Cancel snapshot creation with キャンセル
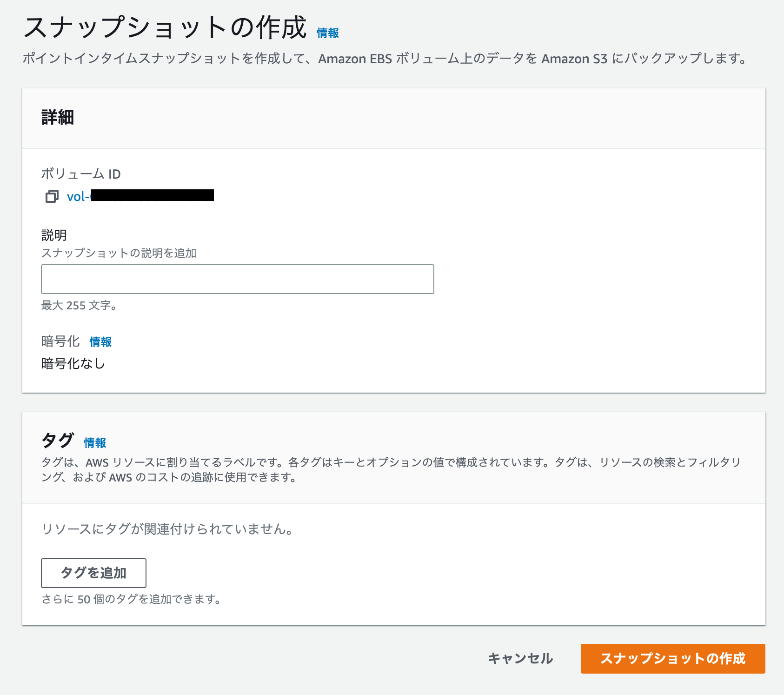Image resolution: width=784 pixels, height=695 pixels. click(x=520, y=658)
